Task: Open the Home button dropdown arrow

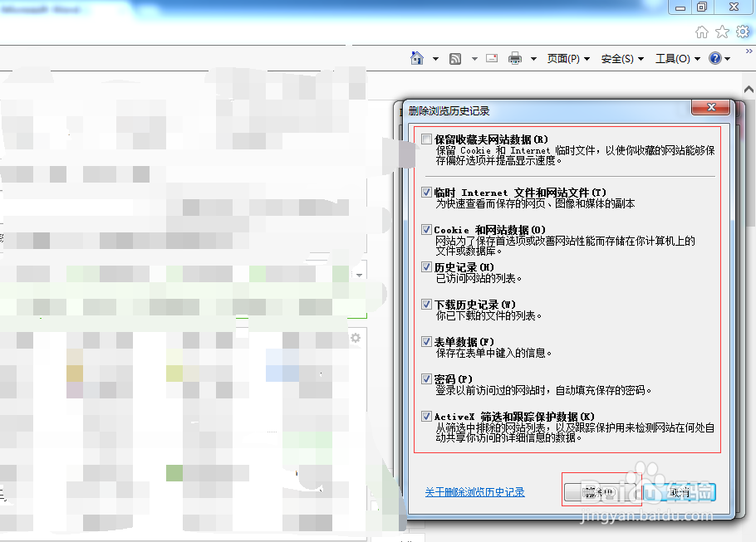Action: coord(435,59)
